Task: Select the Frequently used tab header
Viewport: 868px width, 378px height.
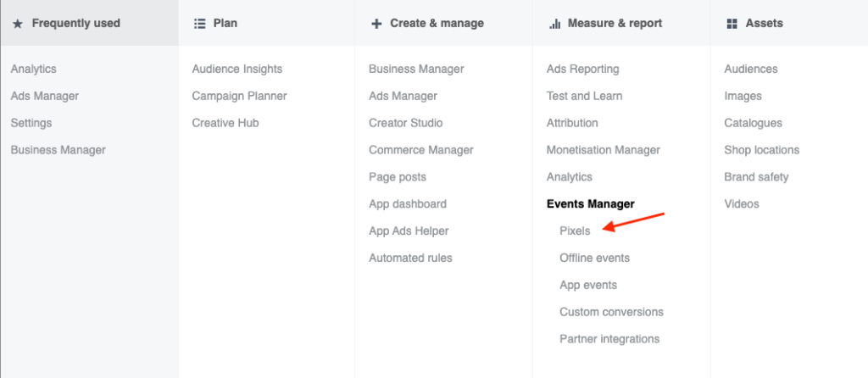Action: [89, 23]
